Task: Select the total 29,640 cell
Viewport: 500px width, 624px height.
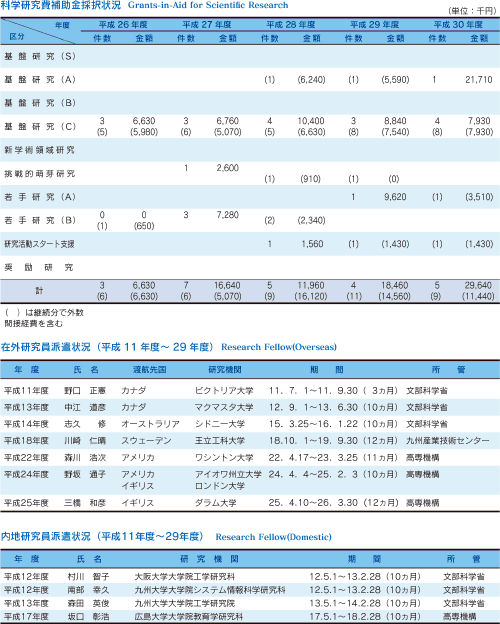Action: click(478, 285)
